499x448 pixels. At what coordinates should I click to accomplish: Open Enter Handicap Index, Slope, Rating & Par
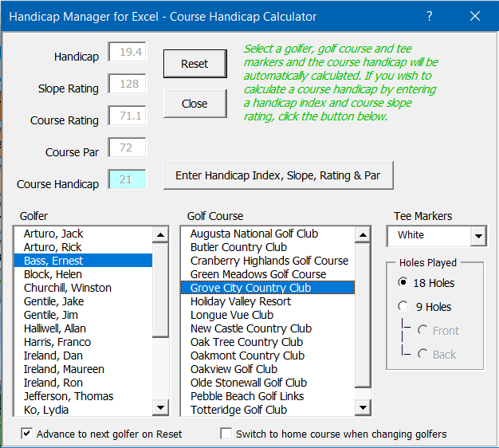coord(278,175)
